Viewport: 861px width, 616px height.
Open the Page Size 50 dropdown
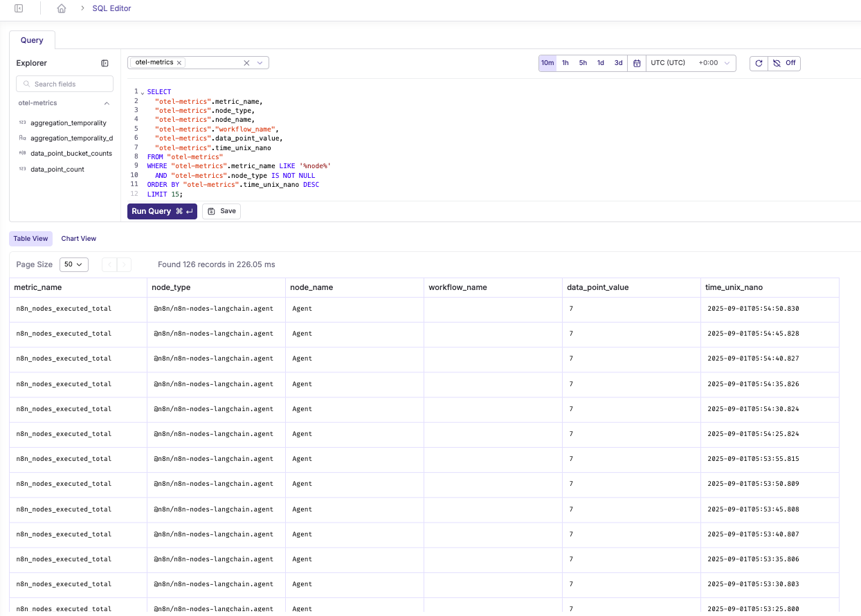tap(75, 264)
